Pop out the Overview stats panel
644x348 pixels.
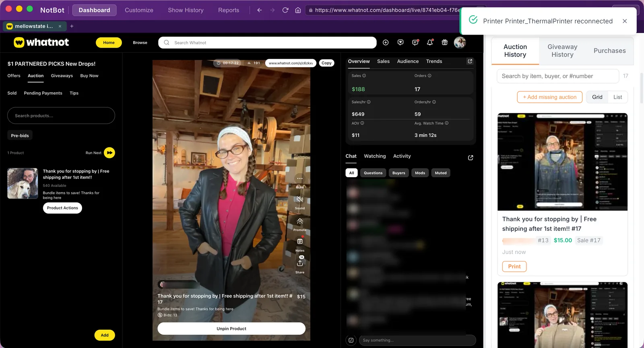470,61
